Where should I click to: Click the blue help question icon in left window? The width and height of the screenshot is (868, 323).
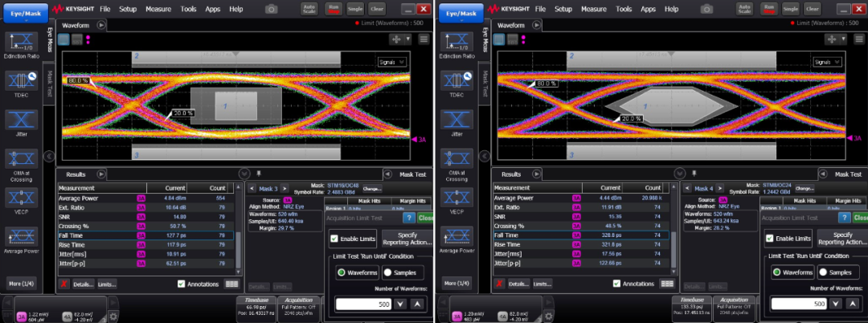point(408,218)
